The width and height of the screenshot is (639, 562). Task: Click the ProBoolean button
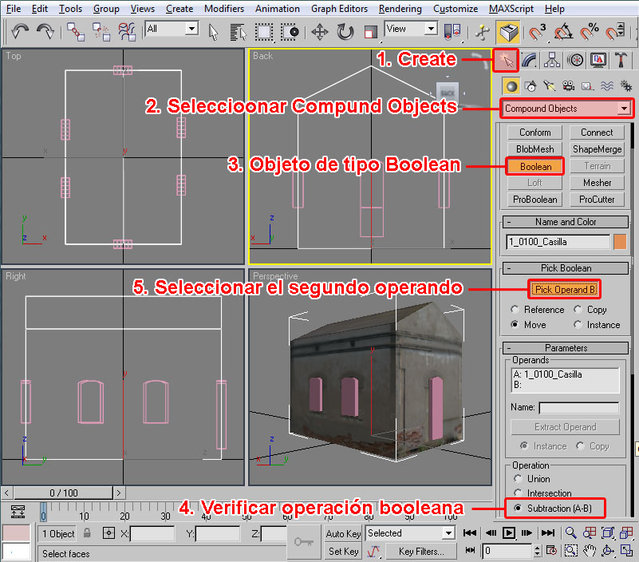(535, 200)
